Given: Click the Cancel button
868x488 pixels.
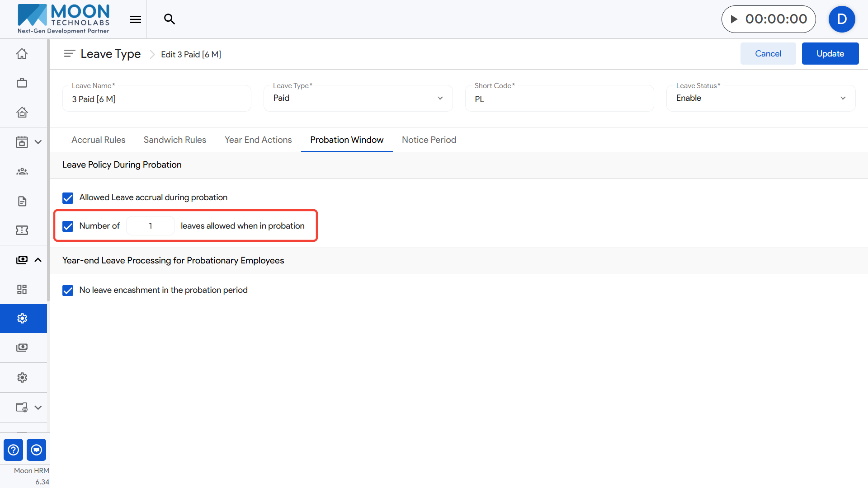Looking at the screenshot, I should [768, 54].
